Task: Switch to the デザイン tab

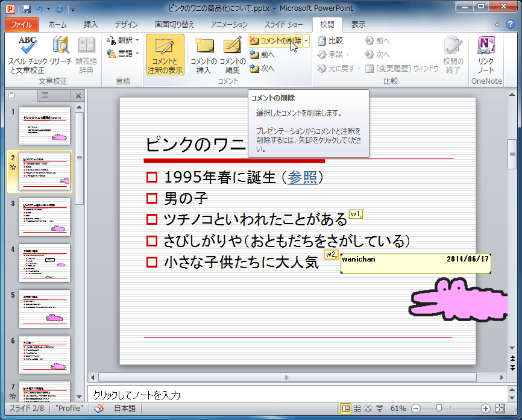Action: tap(126, 24)
